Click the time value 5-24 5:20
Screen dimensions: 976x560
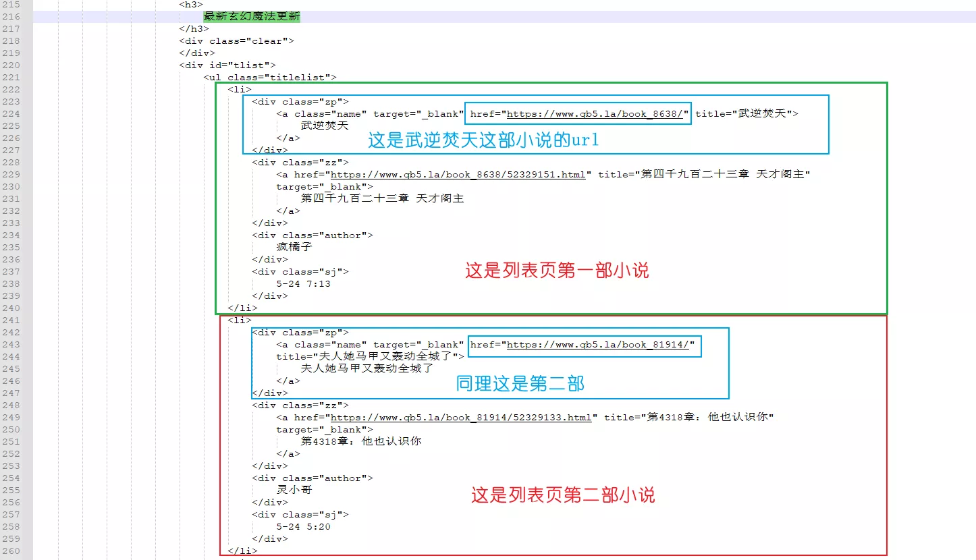pos(304,527)
